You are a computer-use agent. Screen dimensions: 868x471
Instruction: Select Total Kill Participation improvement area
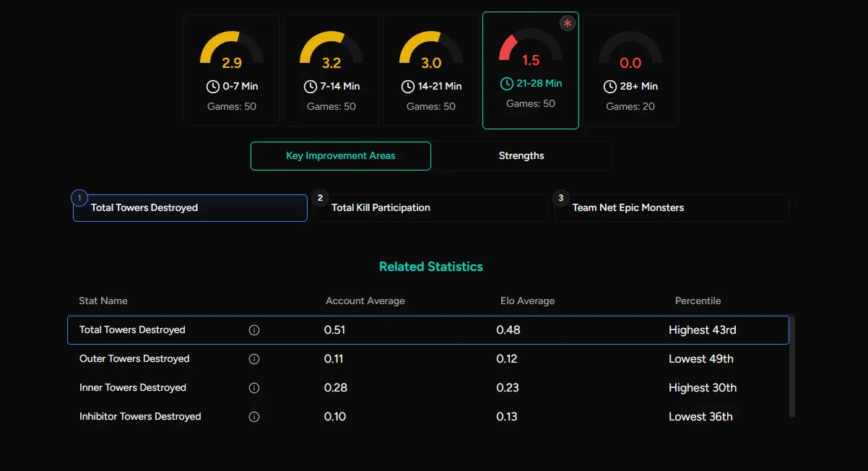pyautogui.click(x=430, y=208)
